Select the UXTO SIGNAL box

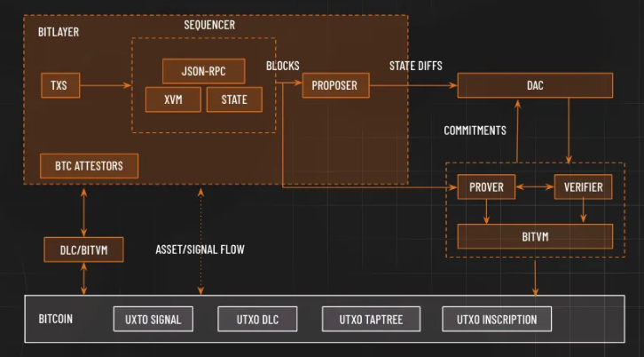tap(153, 319)
